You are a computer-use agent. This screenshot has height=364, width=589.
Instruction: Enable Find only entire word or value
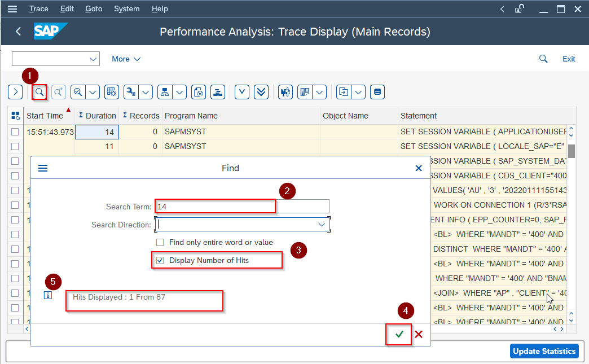coord(160,242)
